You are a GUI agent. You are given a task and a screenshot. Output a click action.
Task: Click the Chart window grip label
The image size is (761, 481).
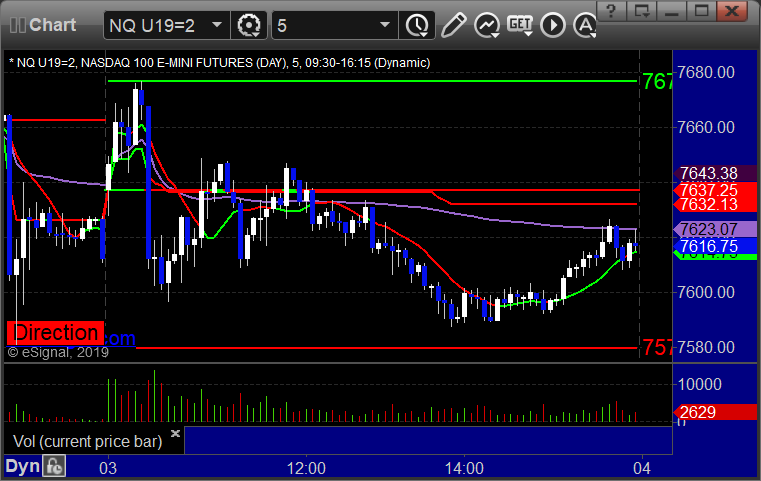pyautogui.click(x=44, y=25)
